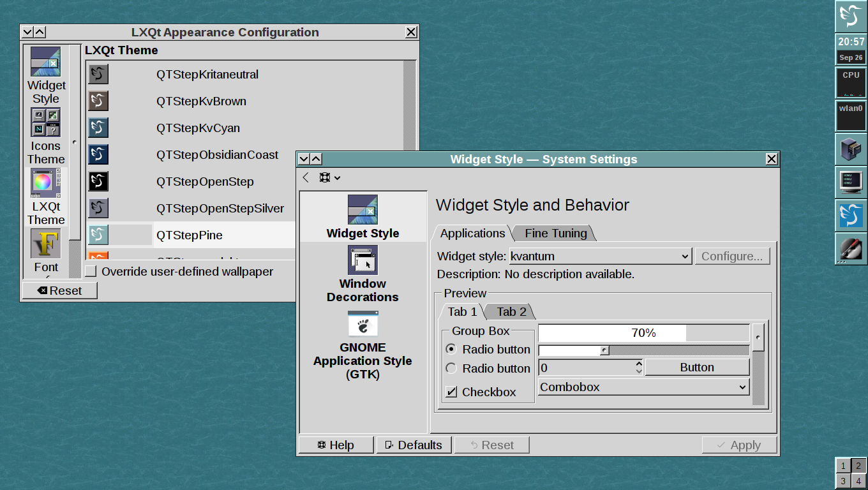
Task: Click Reset in LXQt Appearance Configuration
Action: pyautogui.click(x=59, y=290)
